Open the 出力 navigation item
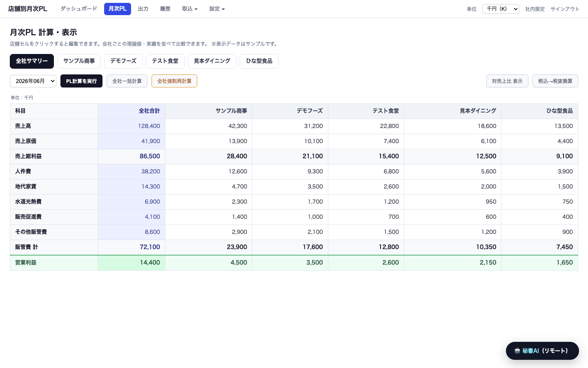 143,9
